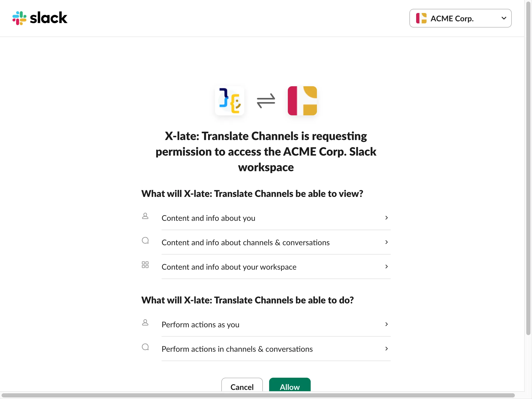Click the permission request heading text
This screenshot has width=532, height=399.
(266, 152)
